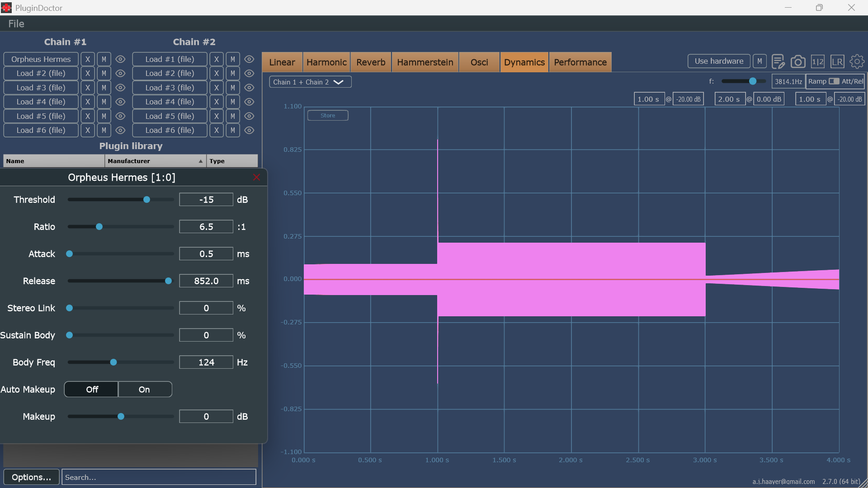868x488 pixels.
Task: Click the 1|2 chain compare icon
Action: [817, 61]
